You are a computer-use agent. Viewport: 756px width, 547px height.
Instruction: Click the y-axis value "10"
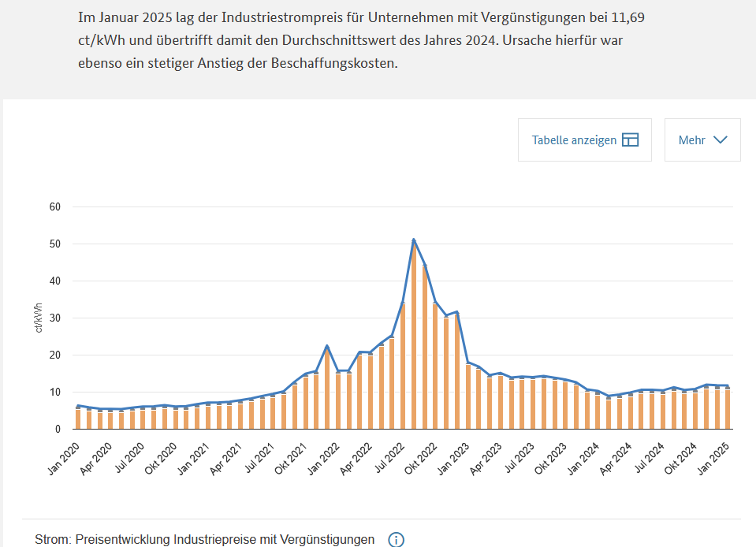[55, 393]
